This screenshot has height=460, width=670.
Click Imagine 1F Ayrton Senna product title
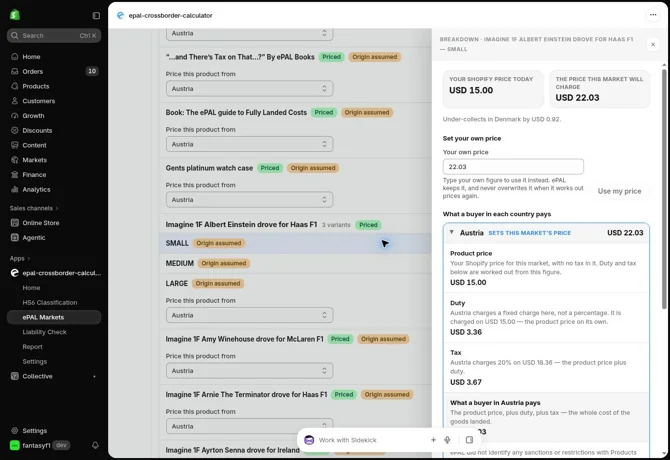click(x=232, y=450)
